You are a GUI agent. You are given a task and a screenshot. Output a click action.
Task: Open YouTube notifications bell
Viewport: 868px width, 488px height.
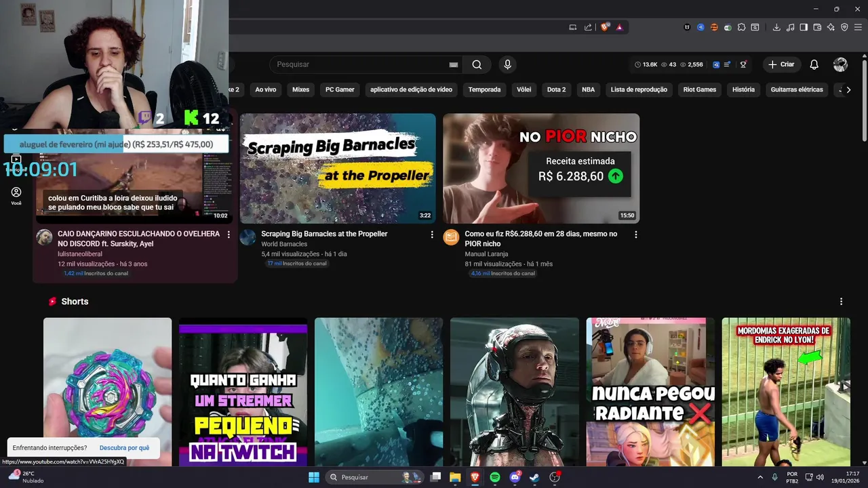click(814, 64)
